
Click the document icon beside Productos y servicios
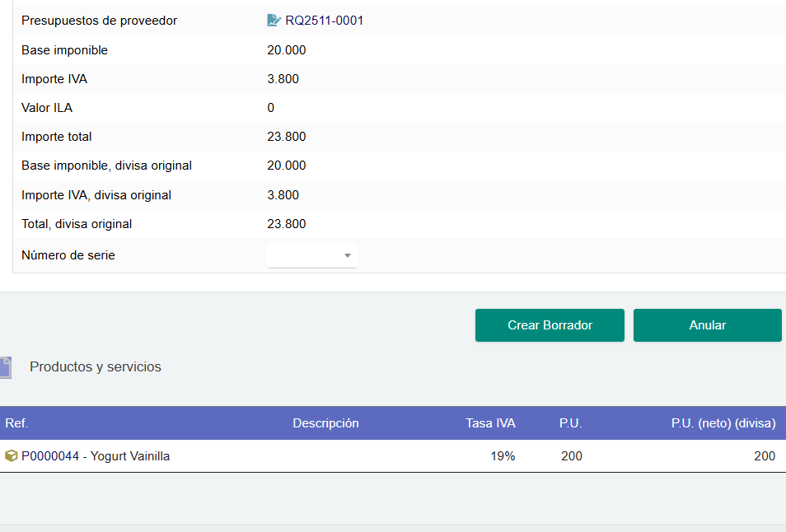pyautogui.click(x=5, y=367)
